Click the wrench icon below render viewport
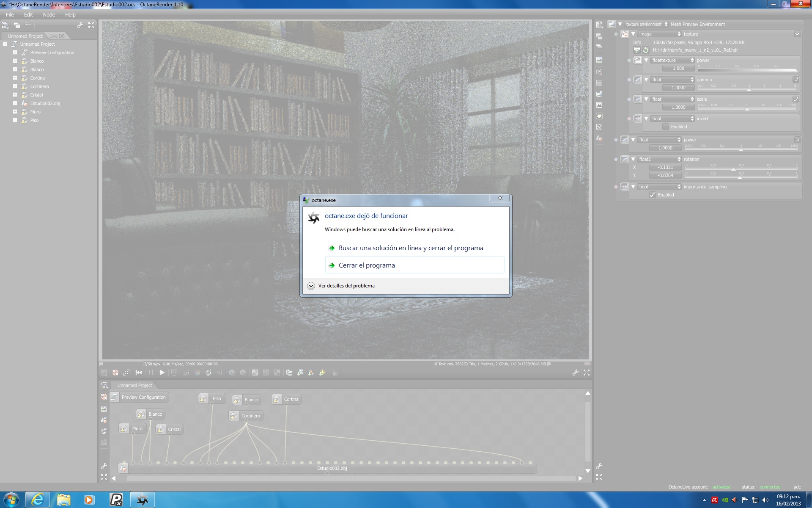 click(x=575, y=373)
